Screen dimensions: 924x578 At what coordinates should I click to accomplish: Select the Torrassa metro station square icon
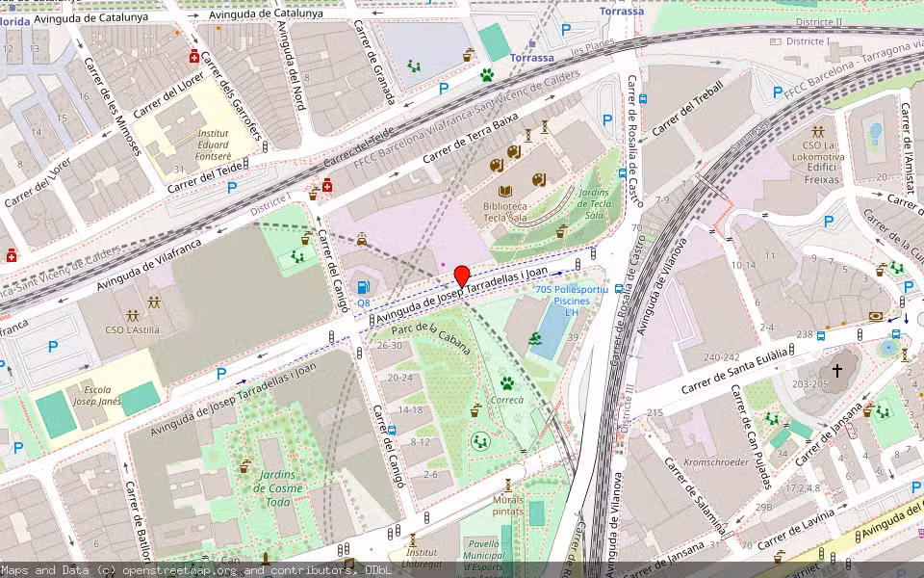coord(532,43)
